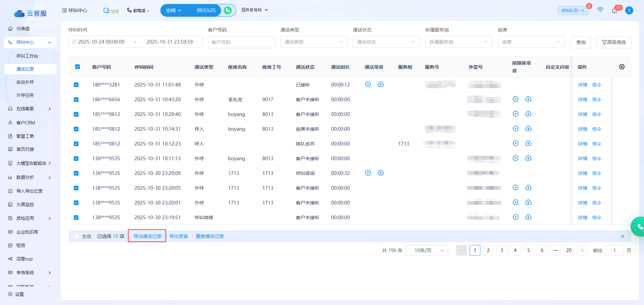Uncheck the row for 180****3281
Image resolution: width=644 pixels, height=305 pixels.
[x=76, y=85]
